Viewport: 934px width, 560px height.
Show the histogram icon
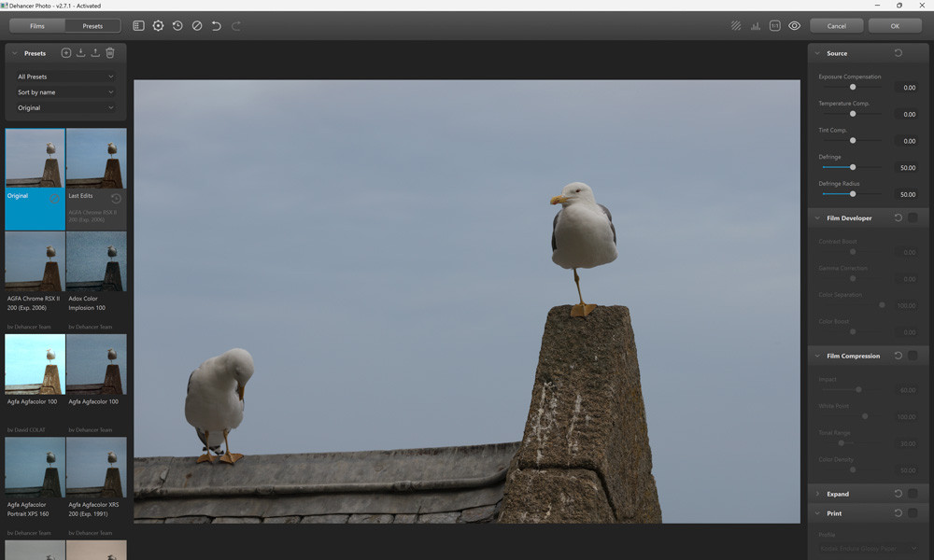756,25
